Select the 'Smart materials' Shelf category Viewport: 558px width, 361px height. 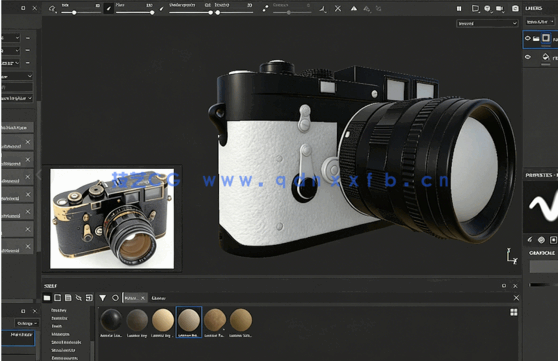click(x=66, y=342)
